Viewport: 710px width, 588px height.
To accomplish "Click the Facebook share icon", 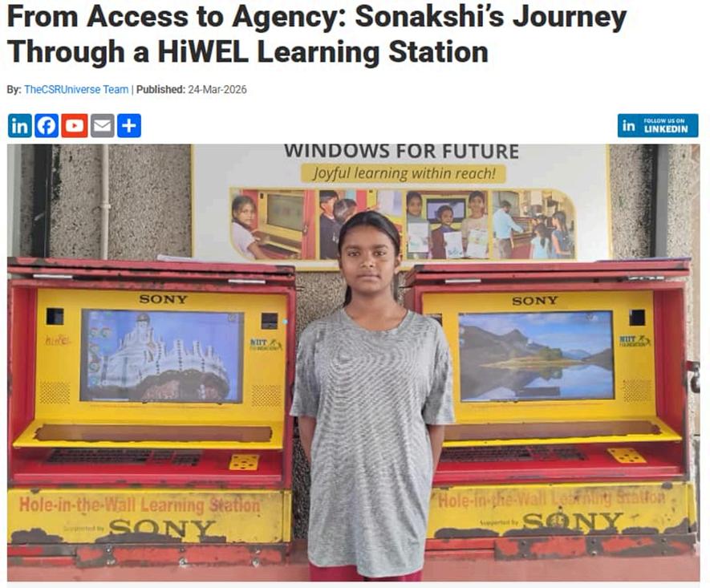I will pos(47,126).
